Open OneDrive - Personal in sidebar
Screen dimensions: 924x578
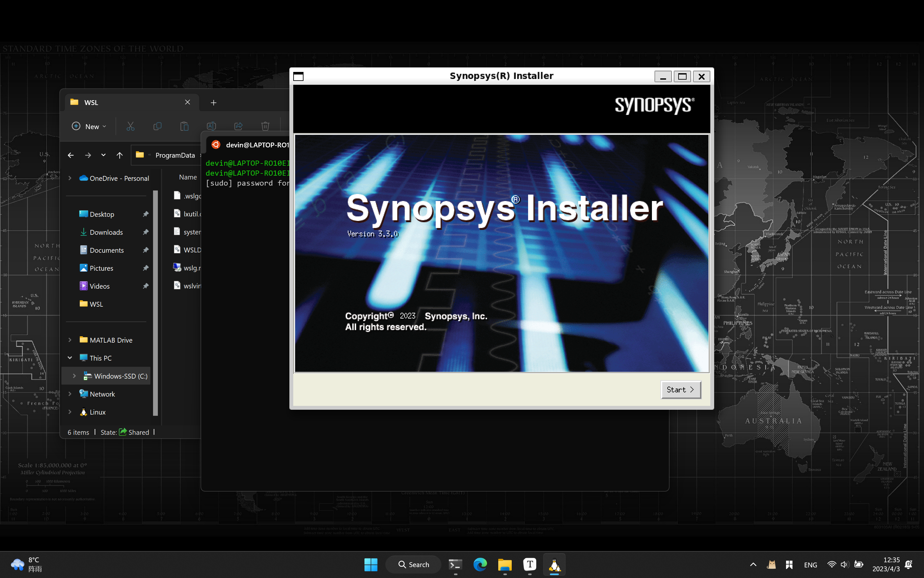coord(114,178)
